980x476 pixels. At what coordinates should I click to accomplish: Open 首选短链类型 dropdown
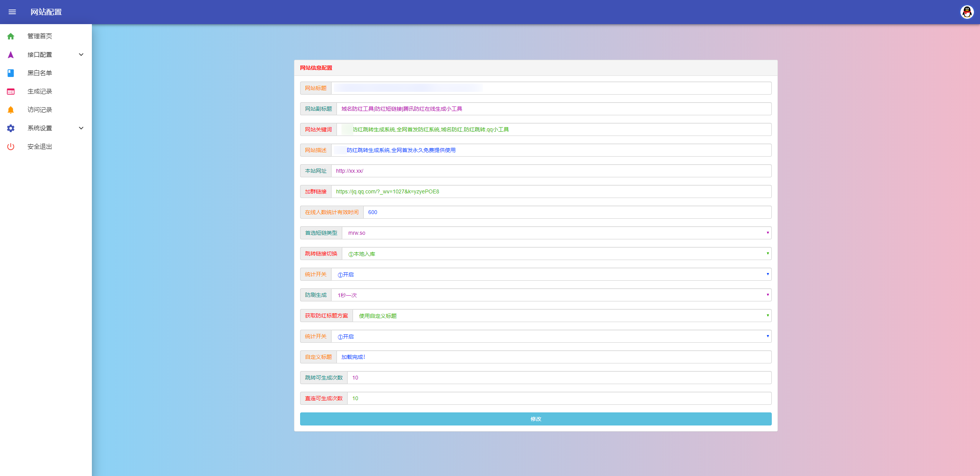coord(557,233)
